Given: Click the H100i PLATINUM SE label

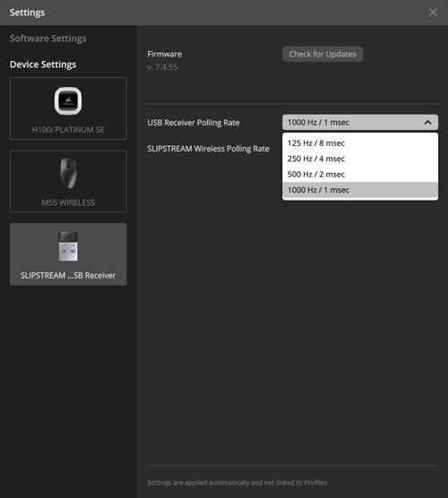Looking at the screenshot, I should [68, 130].
